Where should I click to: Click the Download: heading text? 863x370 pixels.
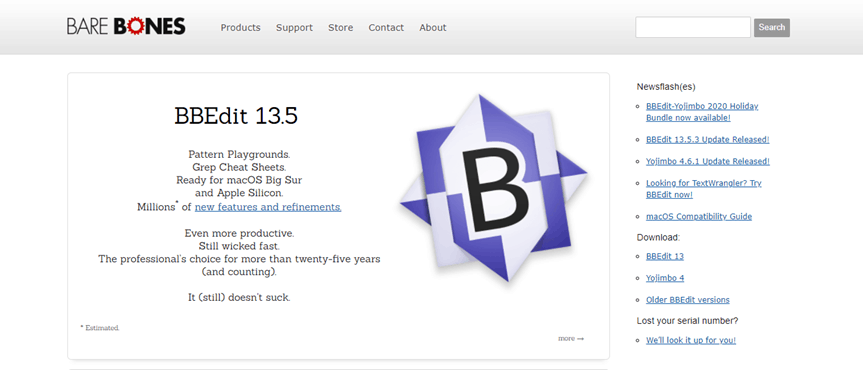click(x=658, y=238)
